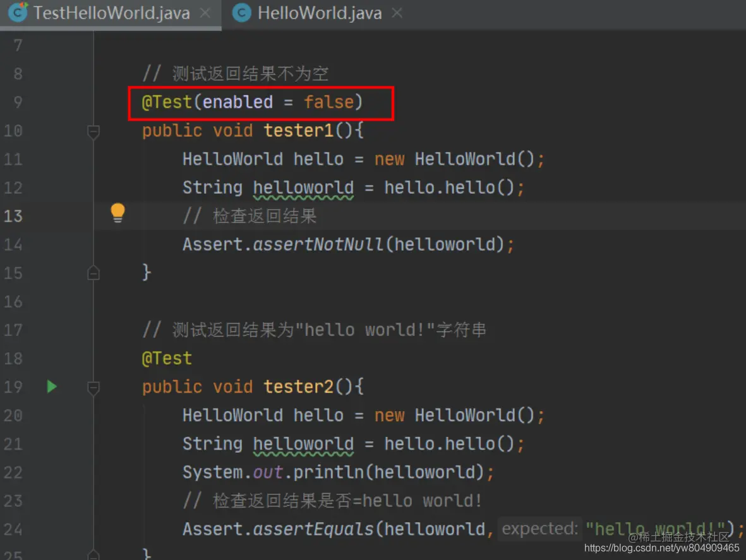Image resolution: width=746 pixels, height=560 pixels.
Task: Click line number 13 in the gutter
Action: [13, 217]
